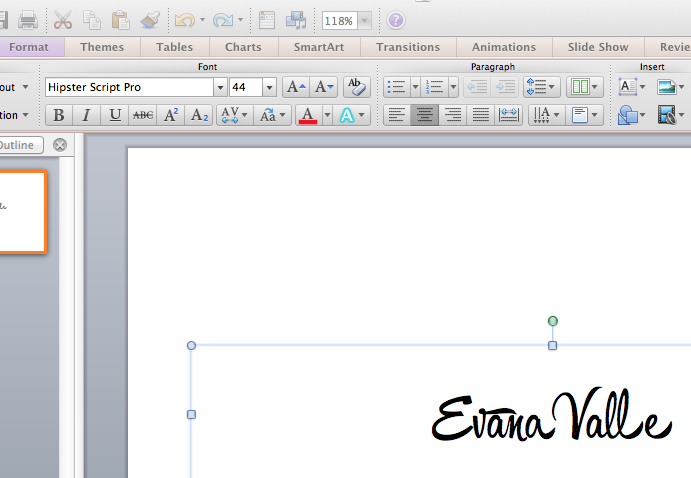Screen dimensions: 691x478
Task: Toggle Underline formatting
Action: click(x=115, y=115)
